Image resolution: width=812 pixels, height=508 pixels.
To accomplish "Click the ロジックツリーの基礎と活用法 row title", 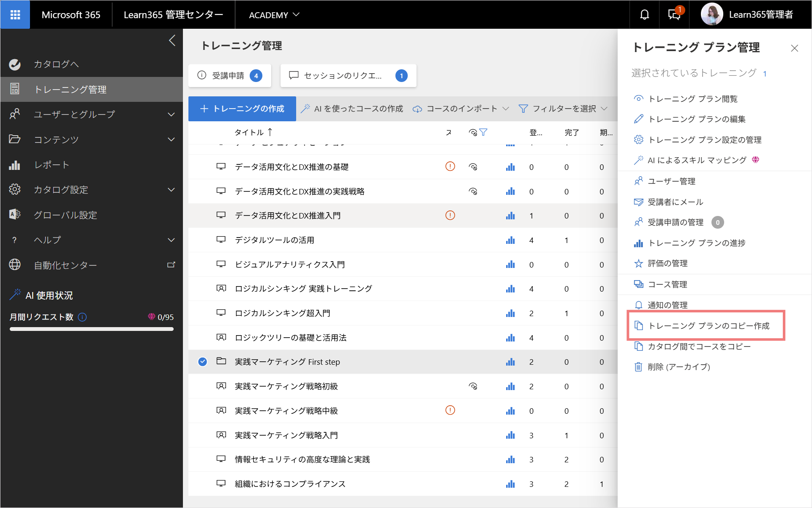I will tap(291, 338).
